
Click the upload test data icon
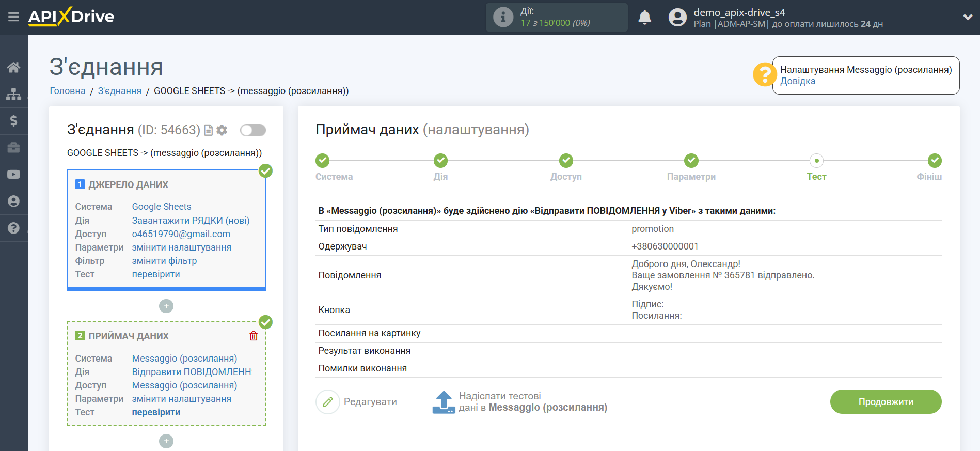[444, 402]
